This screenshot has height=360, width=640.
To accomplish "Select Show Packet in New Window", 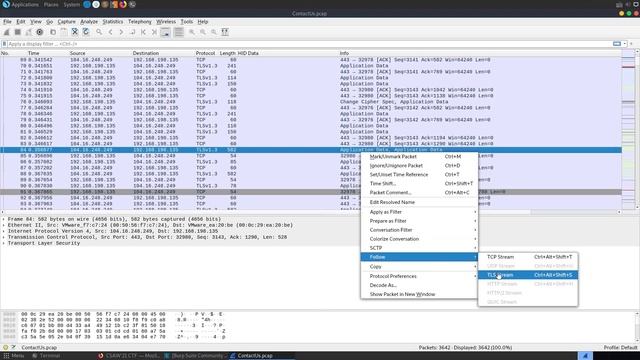I will [x=419, y=294].
